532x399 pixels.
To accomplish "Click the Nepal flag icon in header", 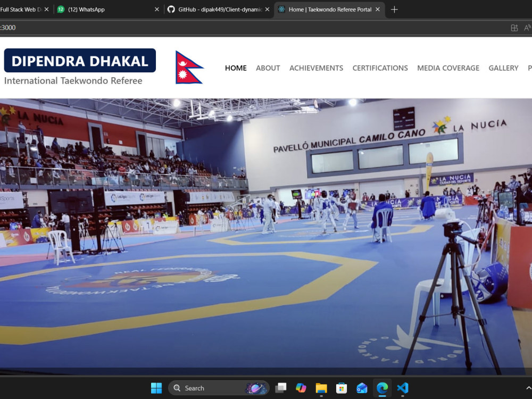I will [x=189, y=67].
